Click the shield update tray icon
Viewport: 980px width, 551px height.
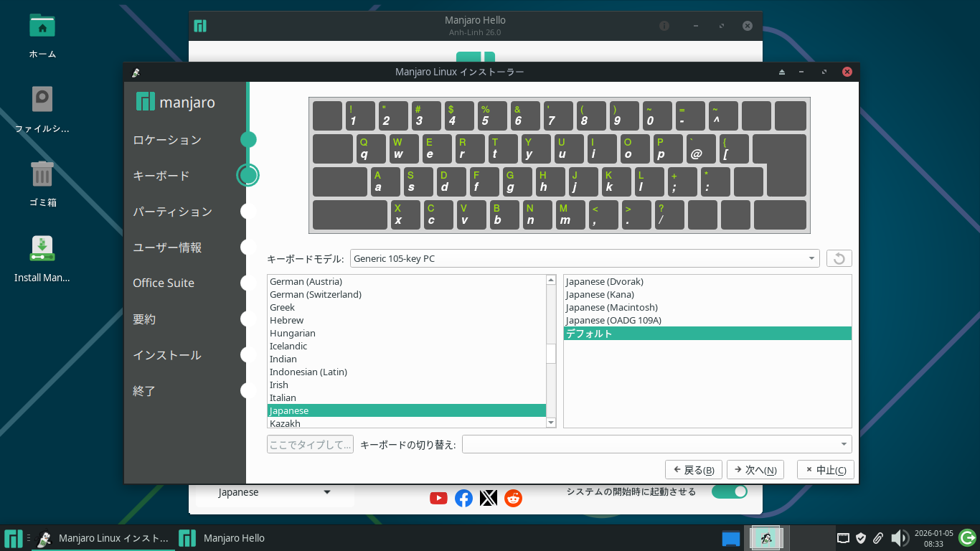pyautogui.click(x=861, y=538)
